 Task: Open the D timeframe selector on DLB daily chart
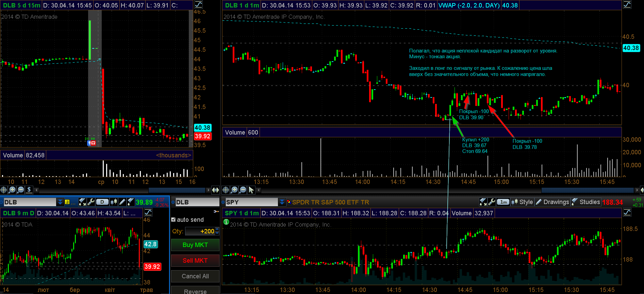[102, 202]
